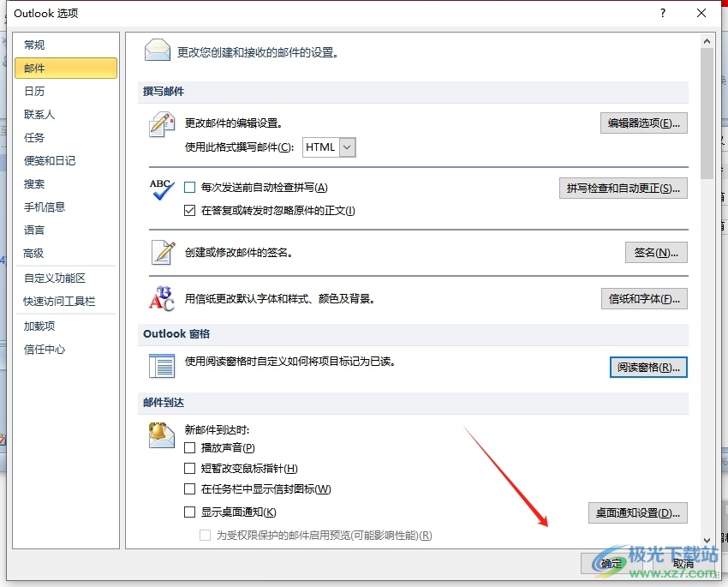Open 快速访问工具栏 settings
Screen dimensions: 728x587
click(66, 302)
